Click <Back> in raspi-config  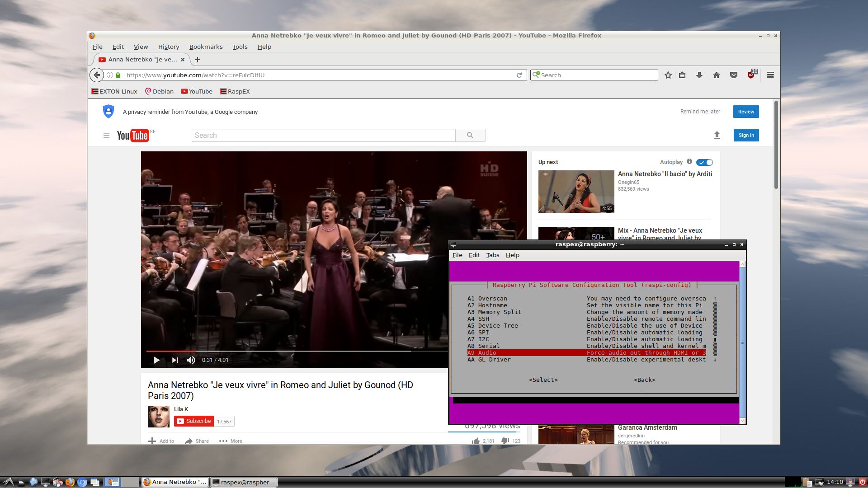[x=644, y=380]
